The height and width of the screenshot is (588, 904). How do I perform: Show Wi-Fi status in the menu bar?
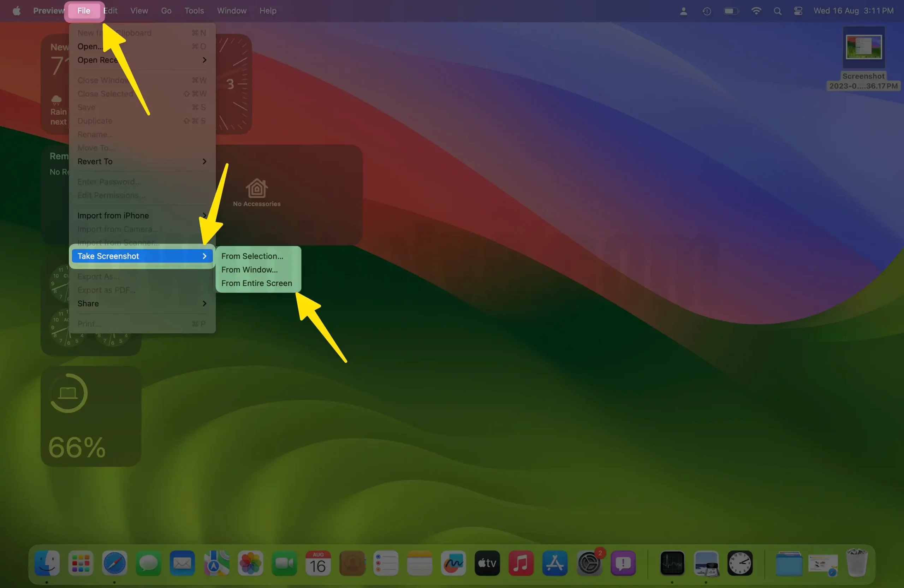pos(756,11)
